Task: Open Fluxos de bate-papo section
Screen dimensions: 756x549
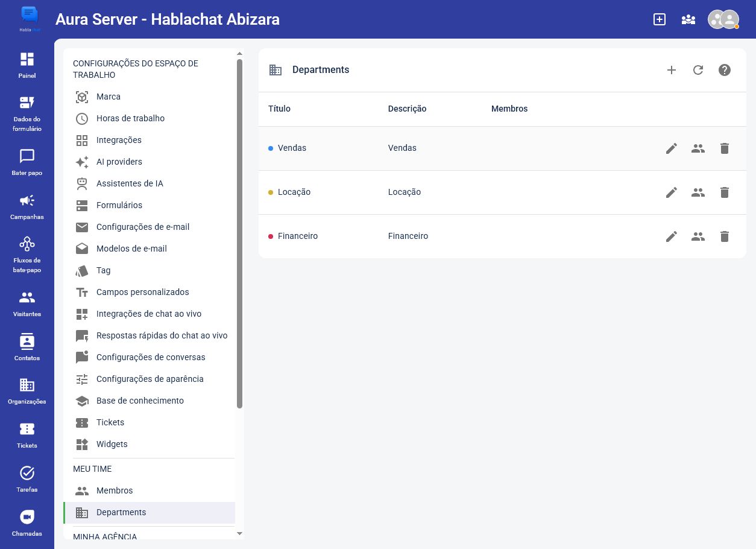Action: pyautogui.click(x=27, y=255)
